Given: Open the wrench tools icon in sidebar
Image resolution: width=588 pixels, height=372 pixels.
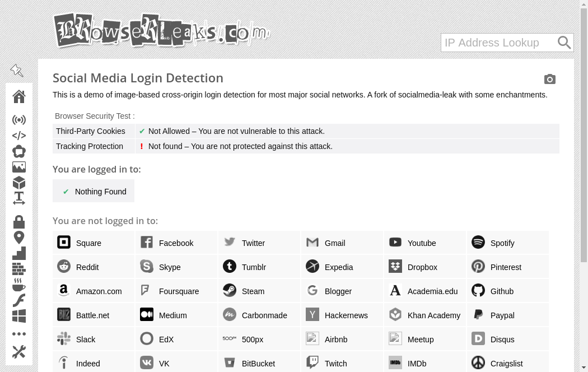Looking at the screenshot, I should click(x=19, y=352).
